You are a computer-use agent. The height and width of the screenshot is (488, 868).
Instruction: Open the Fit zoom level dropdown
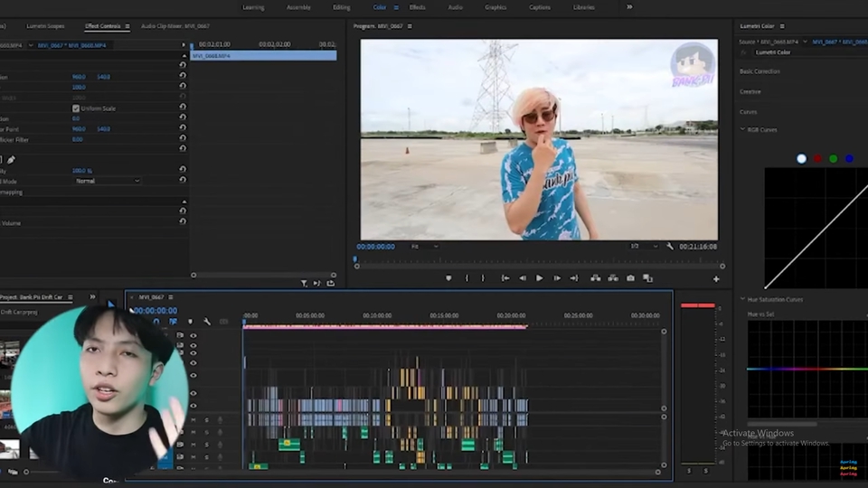click(x=424, y=246)
